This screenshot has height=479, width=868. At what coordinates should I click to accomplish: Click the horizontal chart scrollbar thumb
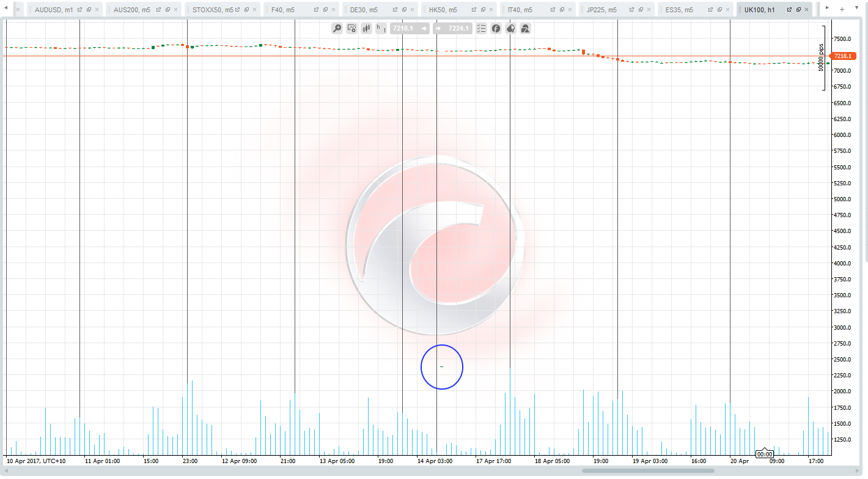[648, 470]
